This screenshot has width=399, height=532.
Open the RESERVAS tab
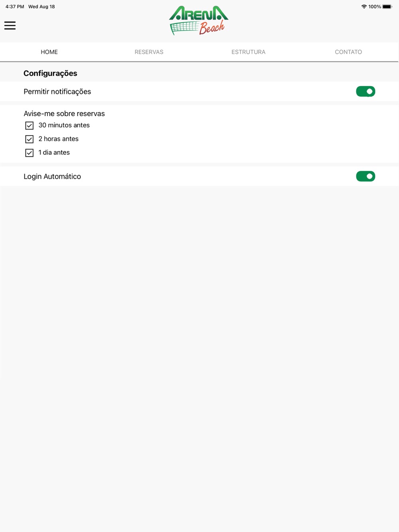tap(149, 52)
